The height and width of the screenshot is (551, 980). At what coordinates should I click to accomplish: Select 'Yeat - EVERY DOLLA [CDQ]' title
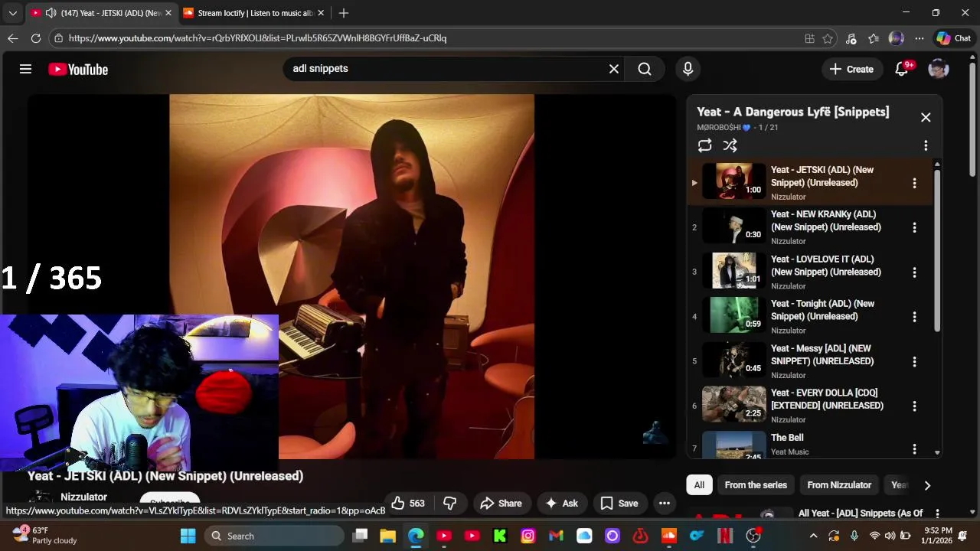point(827,399)
